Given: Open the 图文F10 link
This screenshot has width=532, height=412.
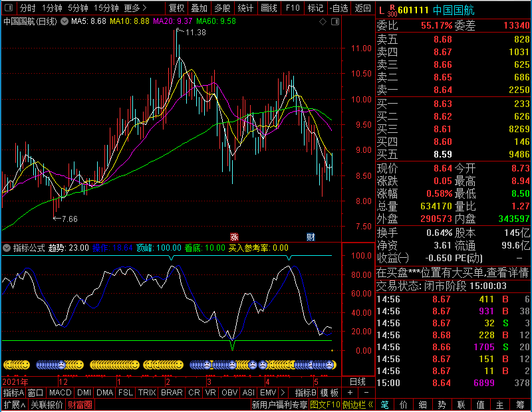Looking at the screenshot, I should [x=325, y=405].
